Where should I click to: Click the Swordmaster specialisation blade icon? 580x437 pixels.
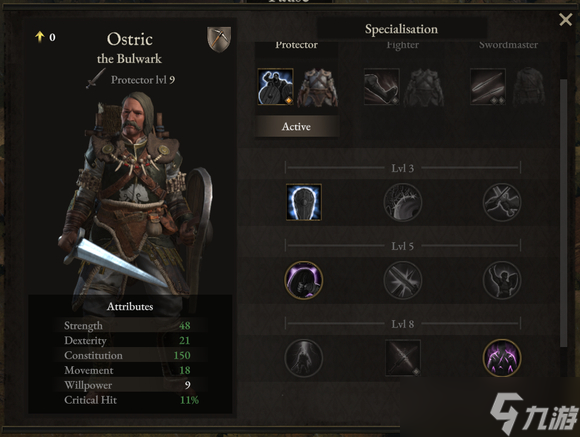[488, 87]
